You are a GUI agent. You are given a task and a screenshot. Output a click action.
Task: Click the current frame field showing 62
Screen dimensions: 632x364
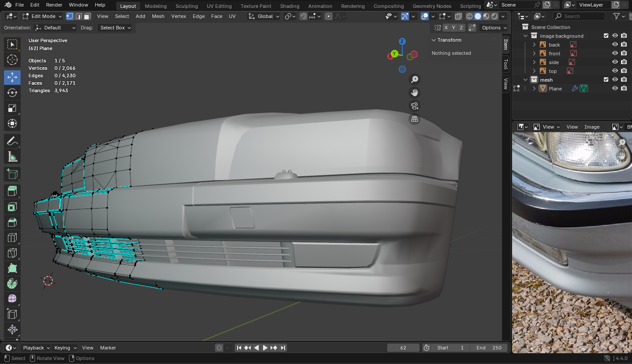tap(403, 348)
